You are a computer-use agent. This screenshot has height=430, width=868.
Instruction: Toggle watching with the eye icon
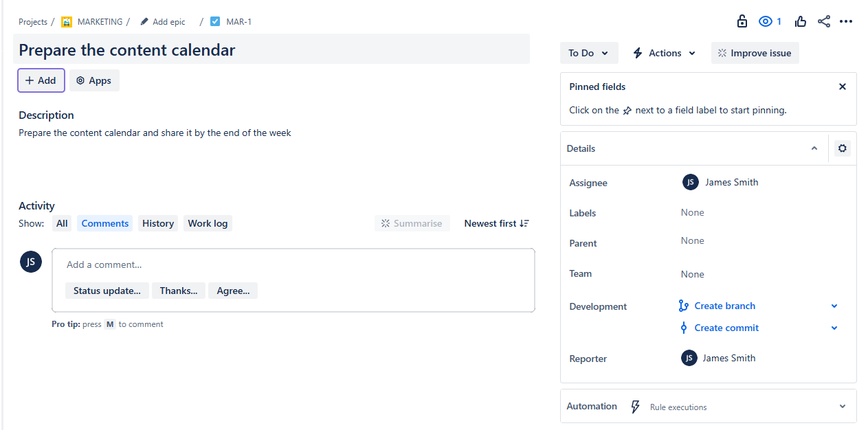(x=765, y=21)
